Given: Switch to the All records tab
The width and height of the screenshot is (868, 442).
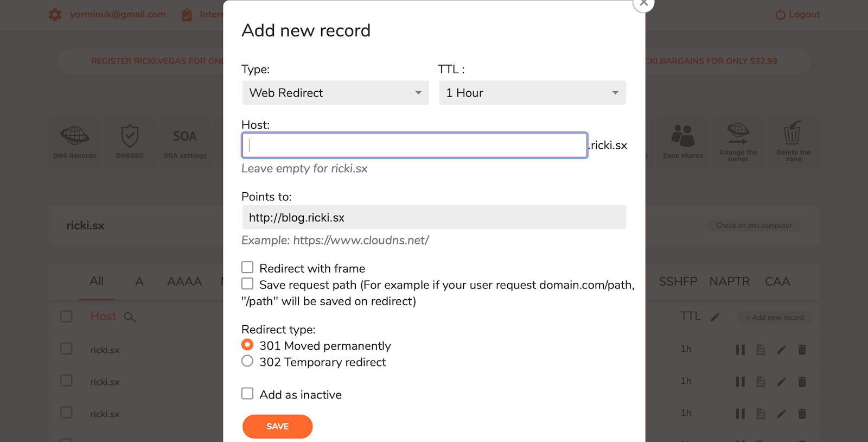Looking at the screenshot, I should (x=97, y=281).
